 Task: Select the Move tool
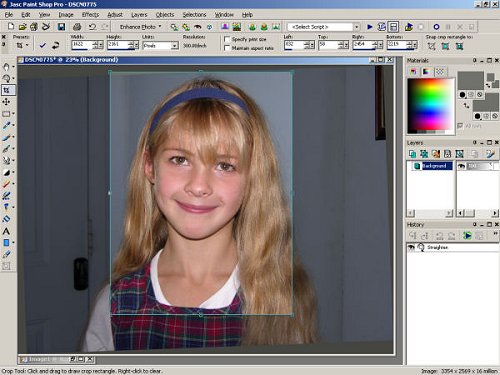[x=6, y=102]
